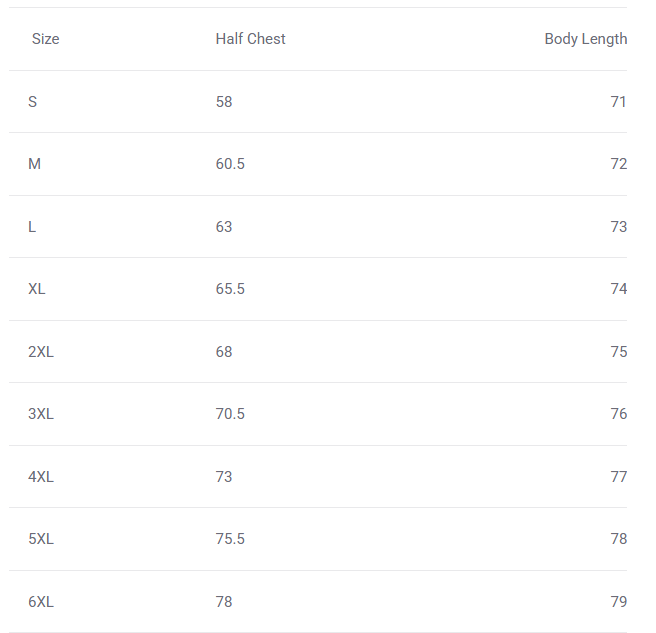Image resolution: width=656 pixels, height=633 pixels.
Task: Click the body length value 71
Action: coord(618,102)
